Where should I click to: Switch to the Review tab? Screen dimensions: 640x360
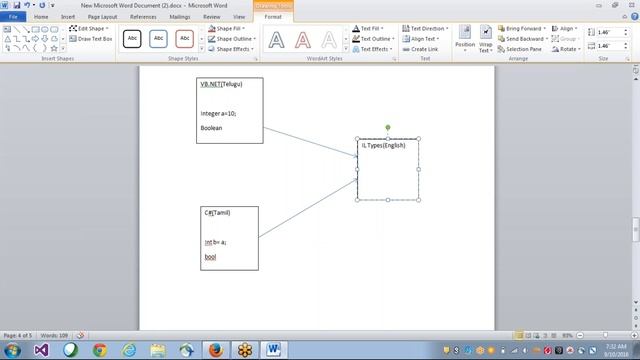pos(211,17)
